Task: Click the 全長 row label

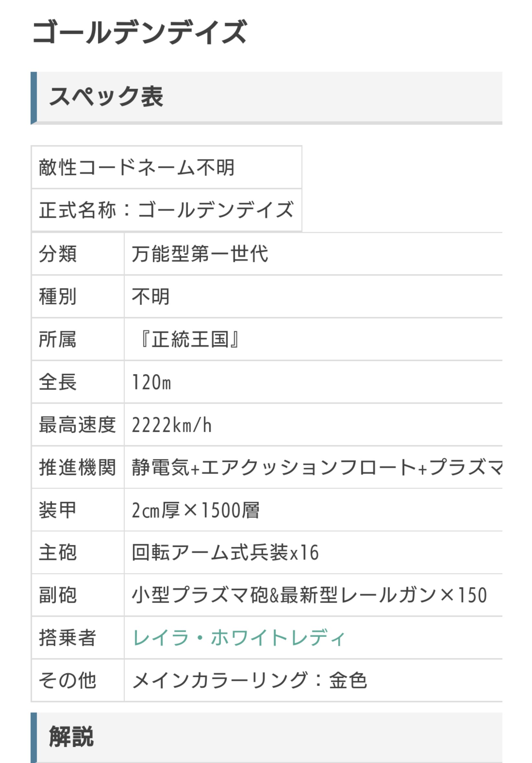Action: click(58, 382)
